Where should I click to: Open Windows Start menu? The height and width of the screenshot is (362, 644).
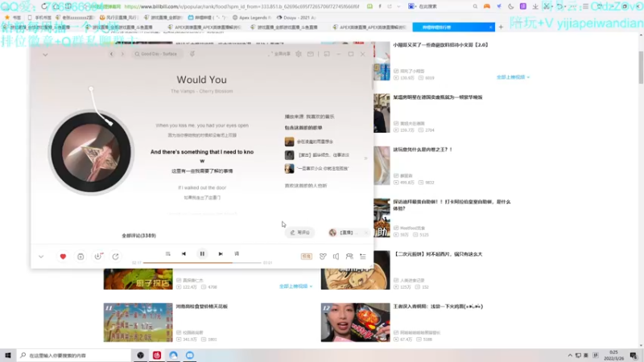point(8,355)
